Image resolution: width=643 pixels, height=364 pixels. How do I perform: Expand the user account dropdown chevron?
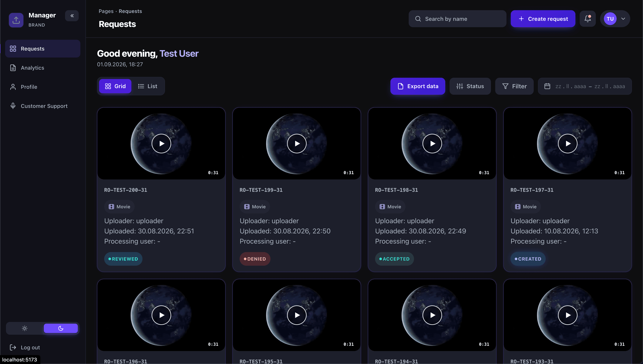pyautogui.click(x=623, y=19)
